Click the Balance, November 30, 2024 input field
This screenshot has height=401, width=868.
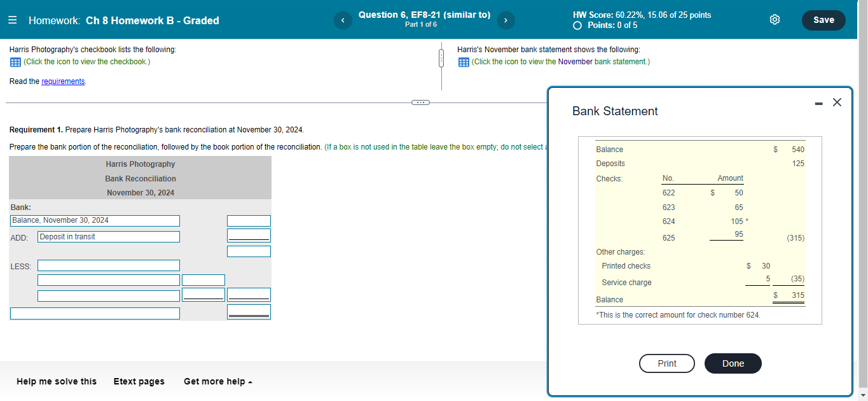pos(94,220)
